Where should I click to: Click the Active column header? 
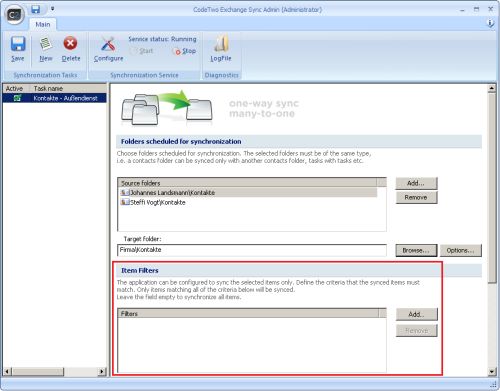[x=17, y=88]
